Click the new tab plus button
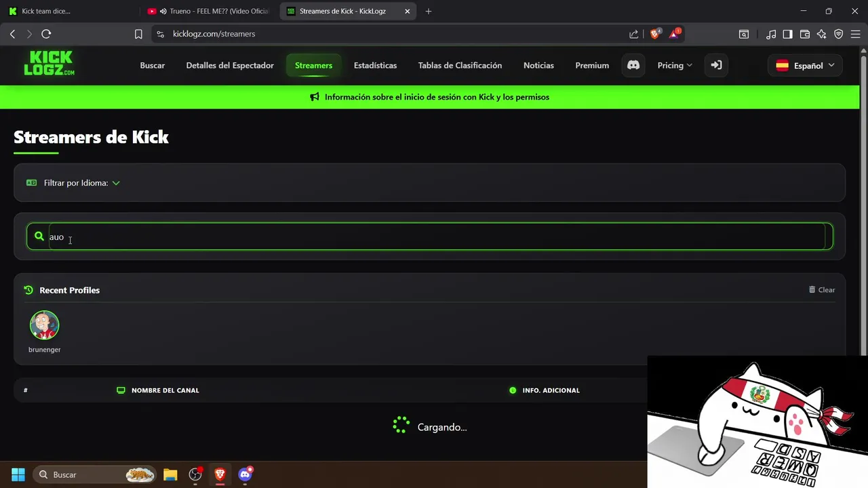The image size is (868, 488). 428,11
